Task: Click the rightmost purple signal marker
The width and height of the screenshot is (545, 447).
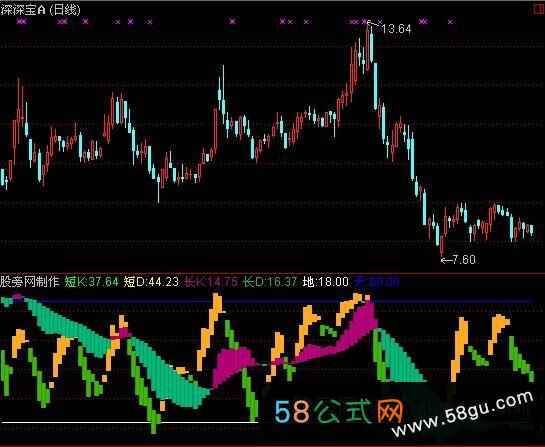Action: click(x=450, y=22)
